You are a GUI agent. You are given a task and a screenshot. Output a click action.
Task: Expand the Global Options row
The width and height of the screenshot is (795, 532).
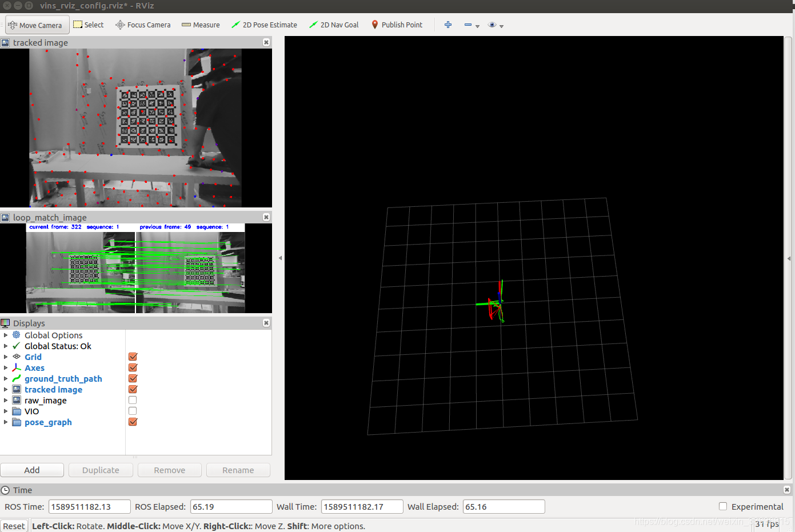click(x=6, y=335)
